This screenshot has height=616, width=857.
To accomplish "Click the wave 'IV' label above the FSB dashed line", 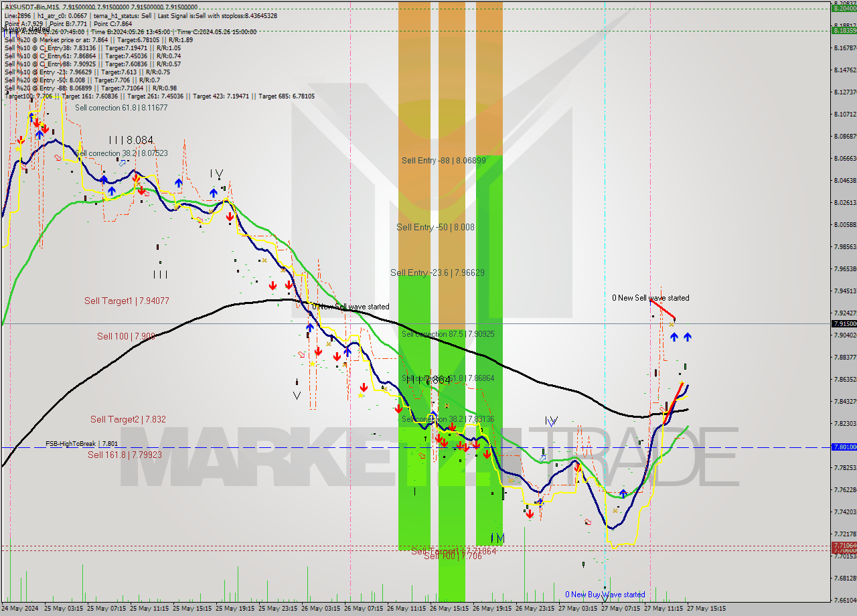I will point(550,421).
